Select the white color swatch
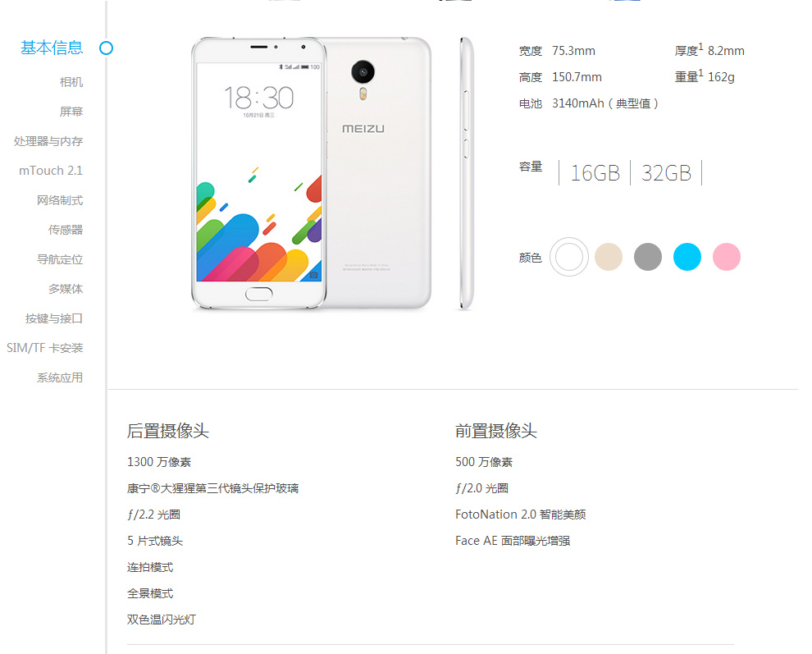The height and width of the screenshot is (654, 812). pos(569,257)
